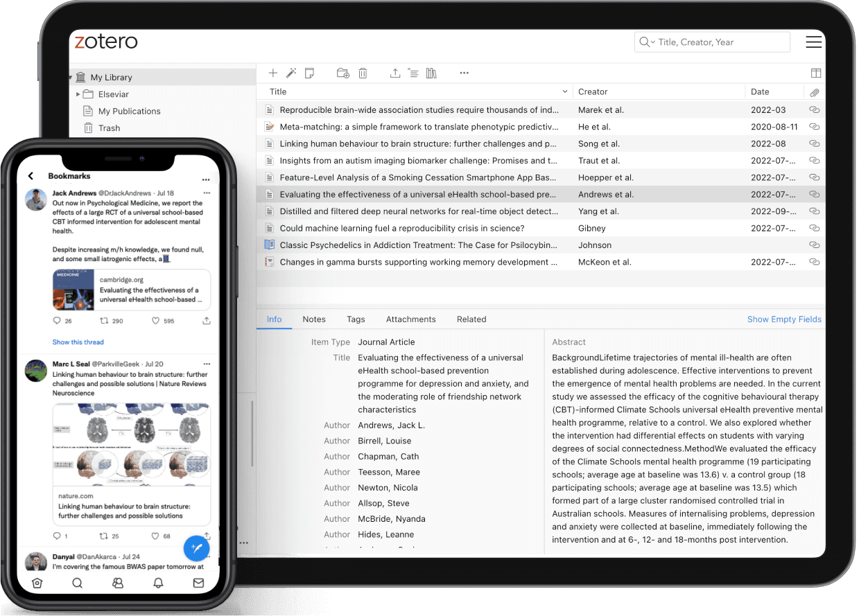868x616 pixels.
Task: Click the trash delete icon in the toolbar
Action: click(363, 73)
